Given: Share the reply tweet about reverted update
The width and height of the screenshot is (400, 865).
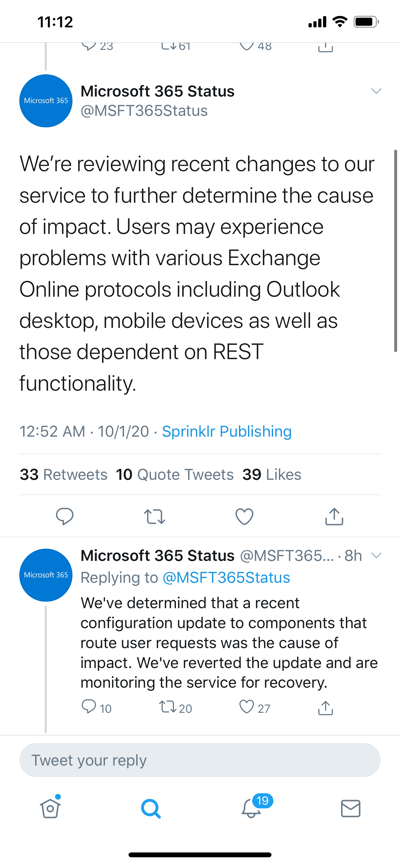Looking at the screenshot, I should pyautogui.click(x=326, y=707).
